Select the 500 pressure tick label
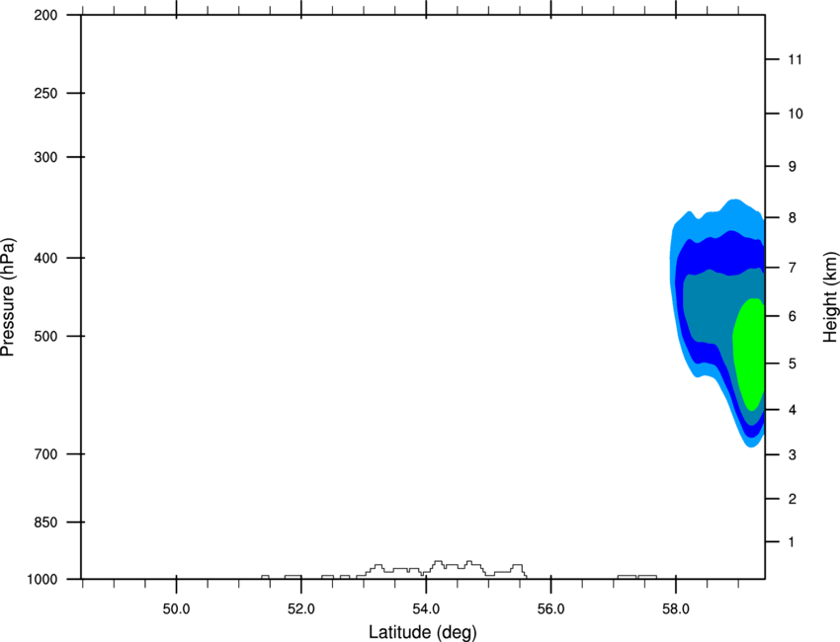The width and height of the screenshot is (840, 642). [45, 336]
